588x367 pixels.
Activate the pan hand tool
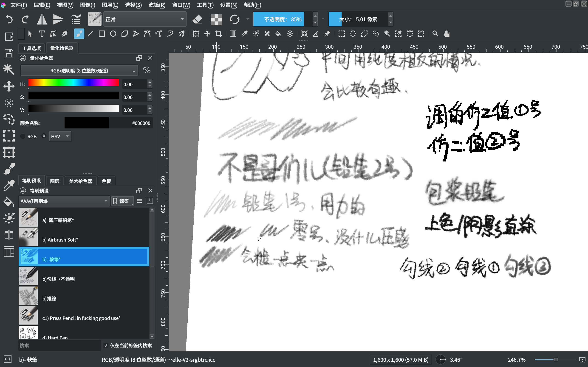point(447,34)
